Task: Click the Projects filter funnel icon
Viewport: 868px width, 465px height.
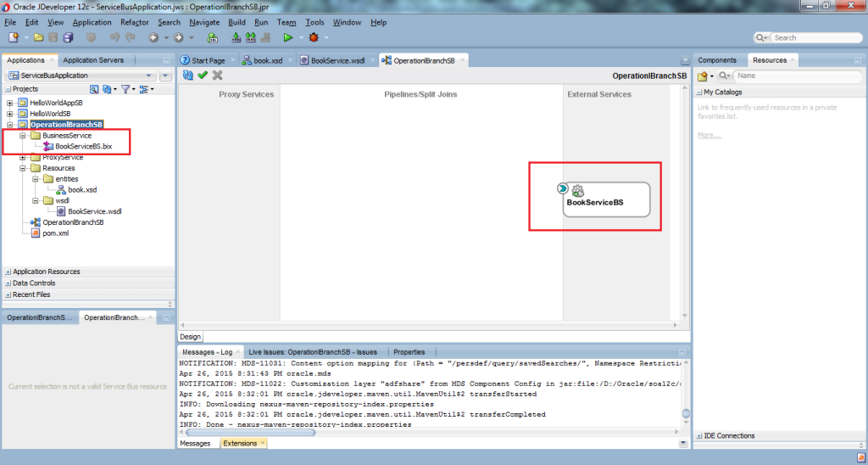Action: click(x=125, y=89)
